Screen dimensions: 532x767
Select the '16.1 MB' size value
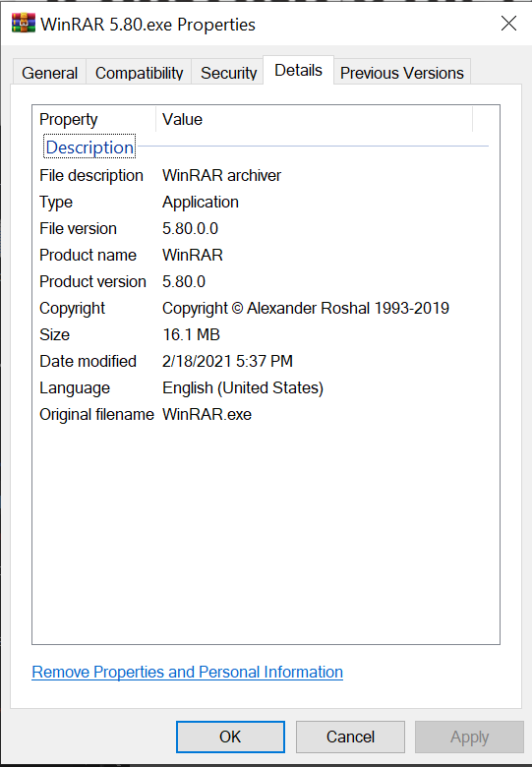click(x=191, y=334)
